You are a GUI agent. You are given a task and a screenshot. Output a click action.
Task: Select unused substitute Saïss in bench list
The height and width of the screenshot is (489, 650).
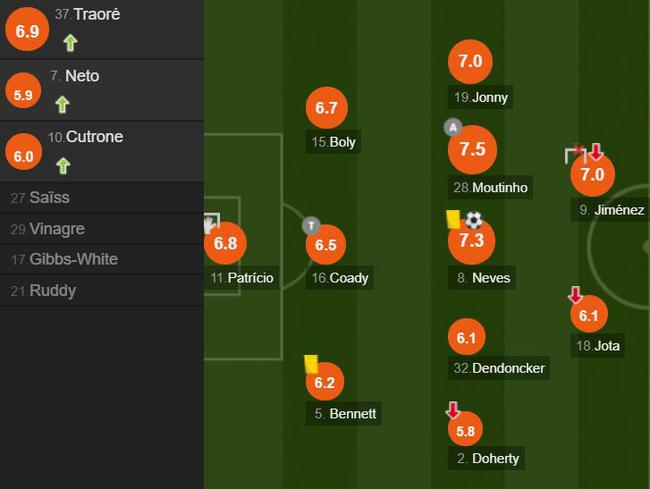coord(102,198)
